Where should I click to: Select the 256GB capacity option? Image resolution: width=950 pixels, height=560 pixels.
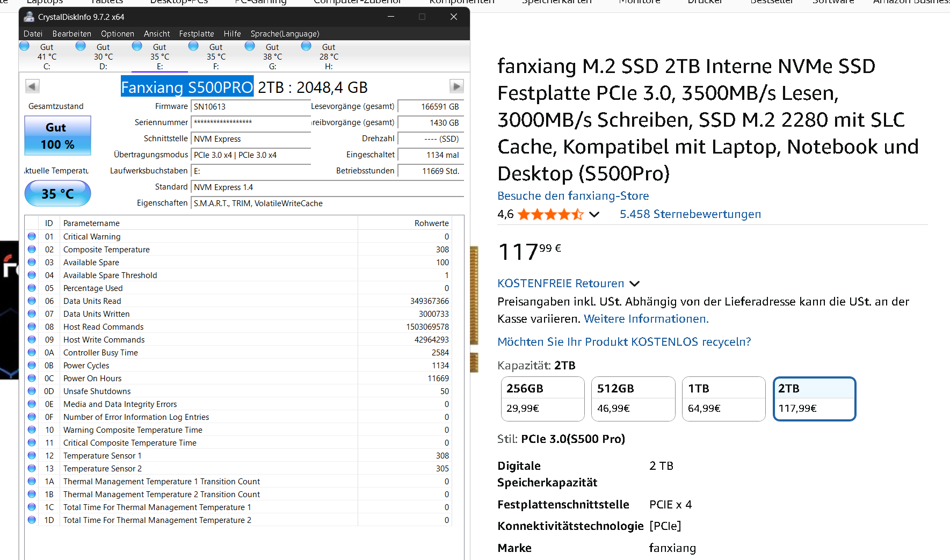coord(542,399)
